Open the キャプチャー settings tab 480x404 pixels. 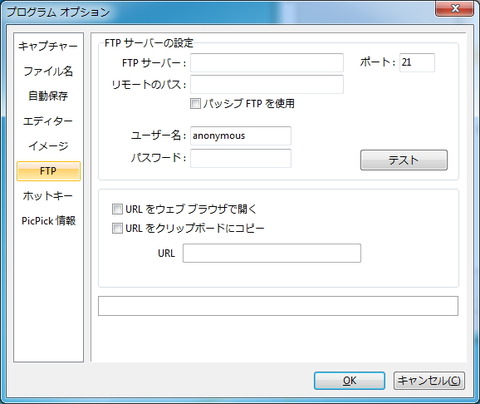pos(48,46)
